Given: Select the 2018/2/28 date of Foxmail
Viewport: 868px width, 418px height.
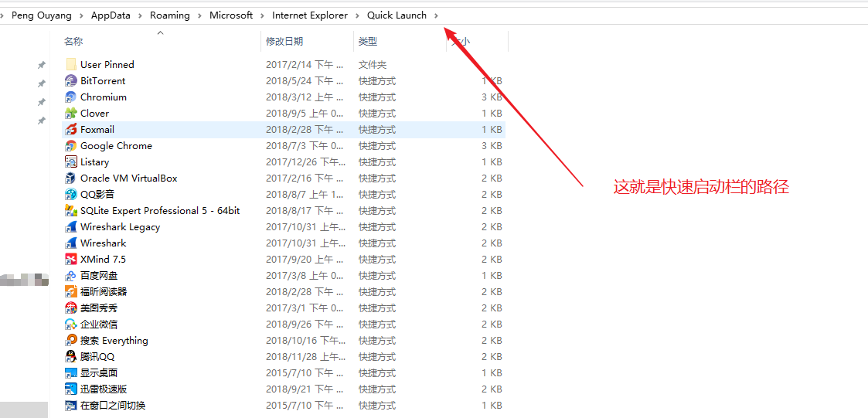Looking at the screenshot, I should point(305,130).
